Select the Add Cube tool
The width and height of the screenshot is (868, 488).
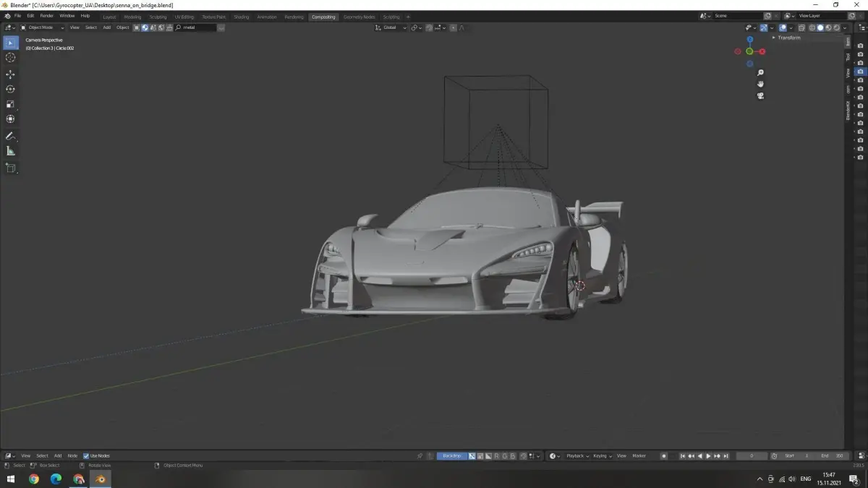pos(10,168)
